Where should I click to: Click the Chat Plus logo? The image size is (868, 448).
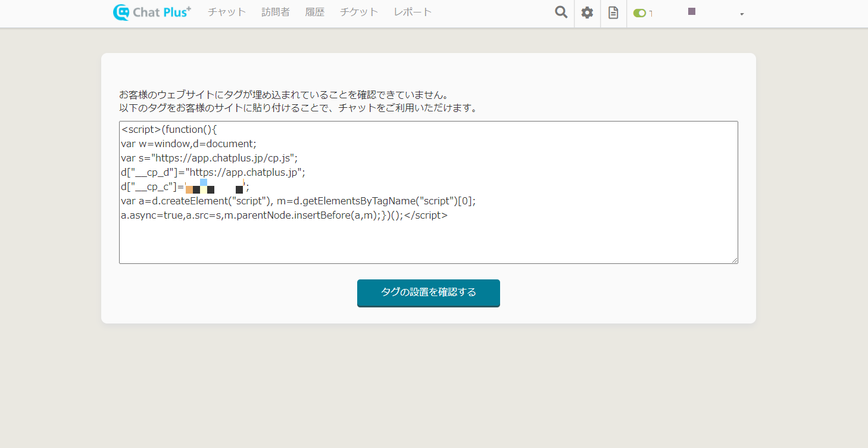point(152,12)
